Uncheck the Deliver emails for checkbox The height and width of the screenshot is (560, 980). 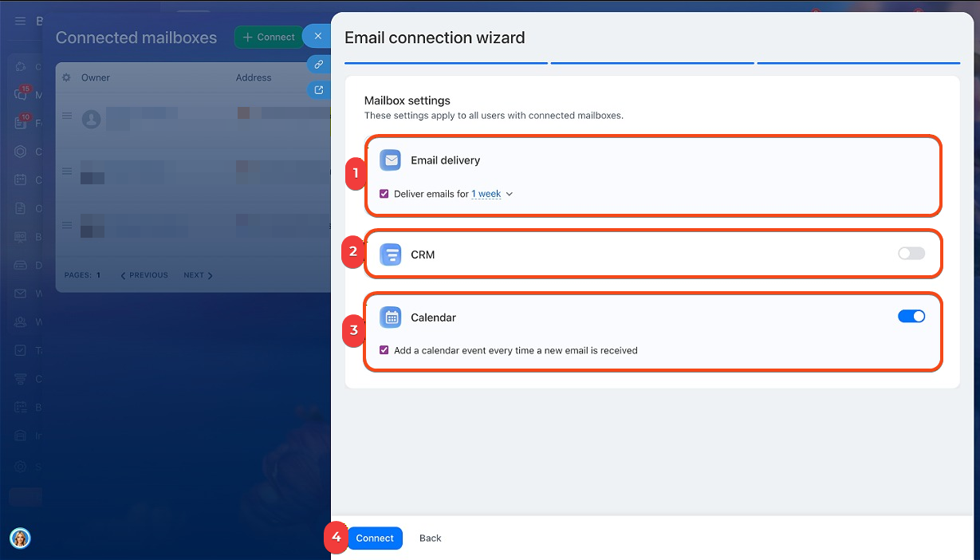click(384, 194)
